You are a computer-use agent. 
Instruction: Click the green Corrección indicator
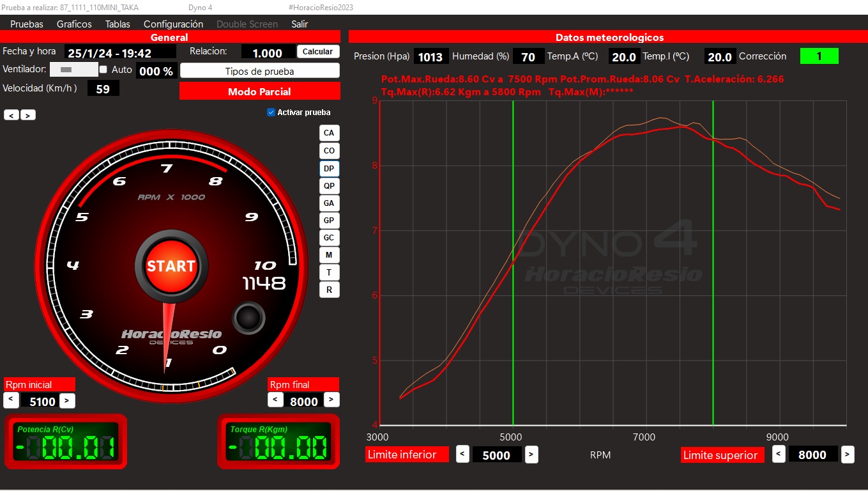(x=819, y=56)
